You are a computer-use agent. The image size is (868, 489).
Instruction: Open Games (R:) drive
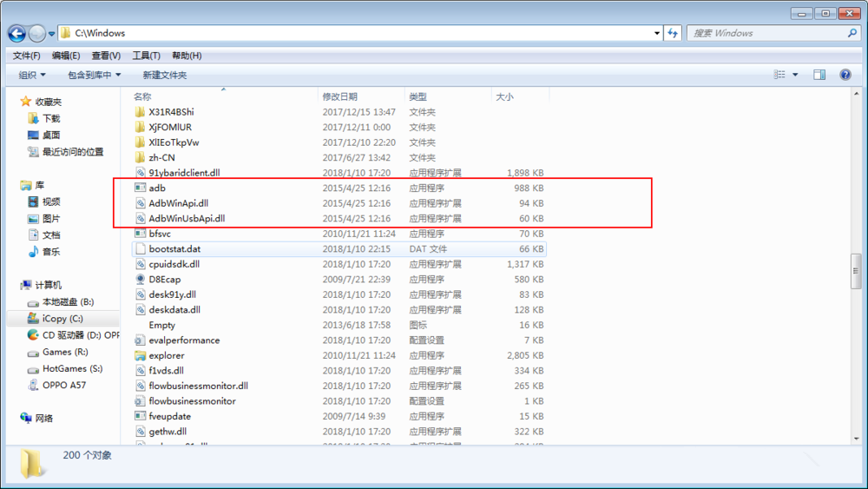pyautogui.click(x=65, y=352)
